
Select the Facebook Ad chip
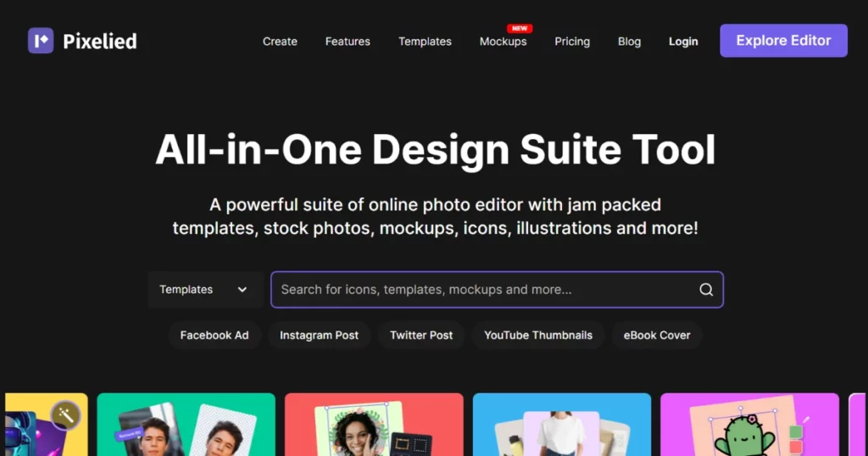(214, 336)
